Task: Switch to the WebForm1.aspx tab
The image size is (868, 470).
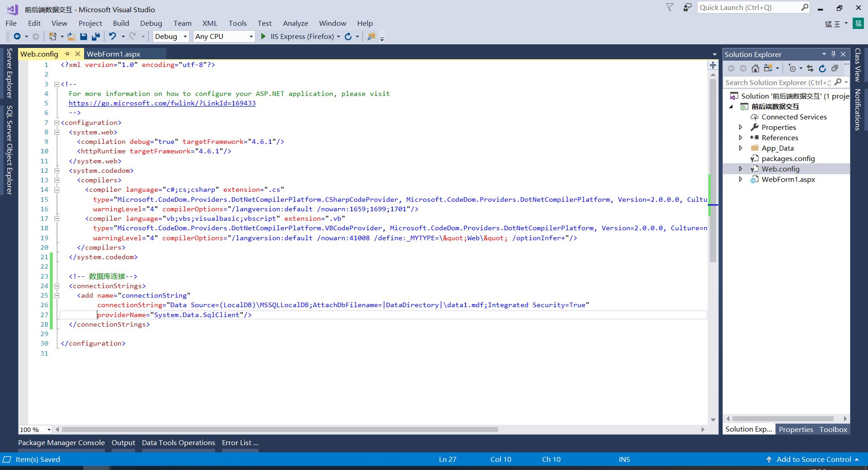Action: pos(113,54)
